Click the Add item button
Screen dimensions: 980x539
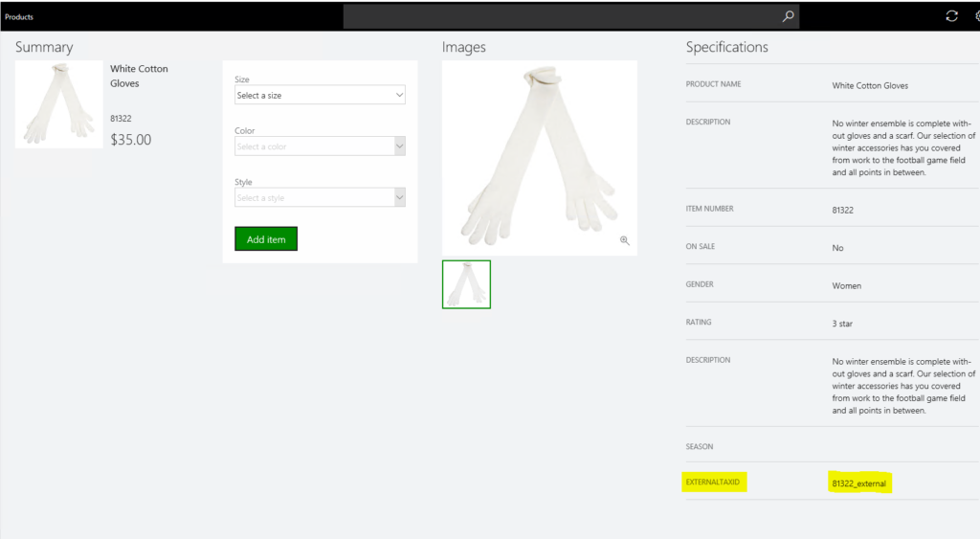(x=266, y=238)
